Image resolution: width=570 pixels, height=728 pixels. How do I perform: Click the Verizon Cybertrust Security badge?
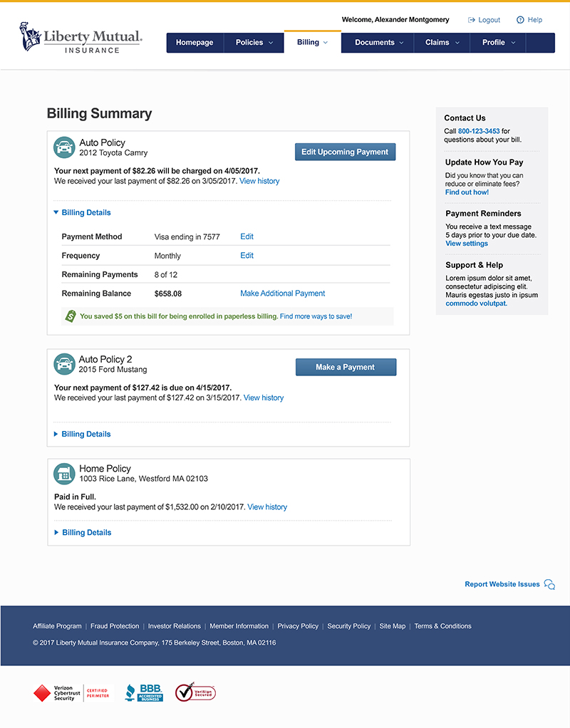(x=71, y=693)
